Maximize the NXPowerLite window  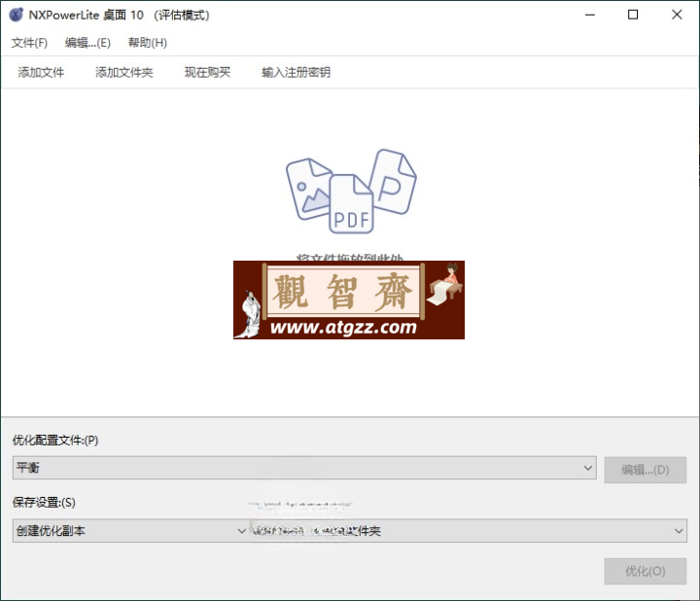(633, 15)
